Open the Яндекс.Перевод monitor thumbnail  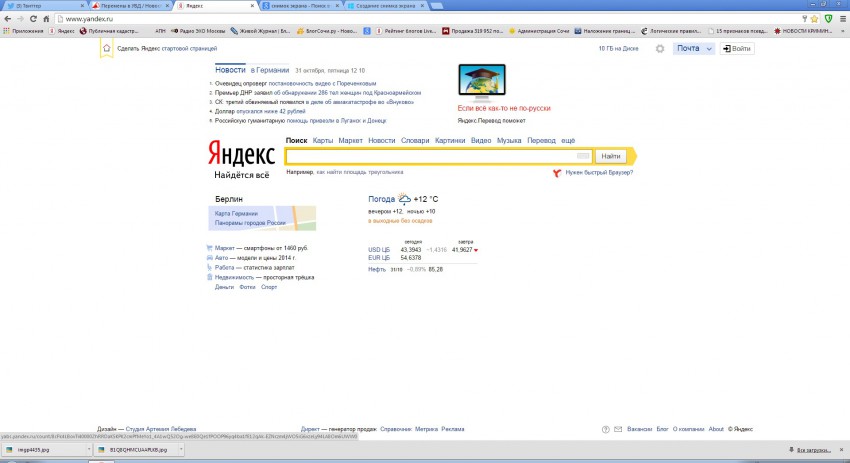[483, 82]
